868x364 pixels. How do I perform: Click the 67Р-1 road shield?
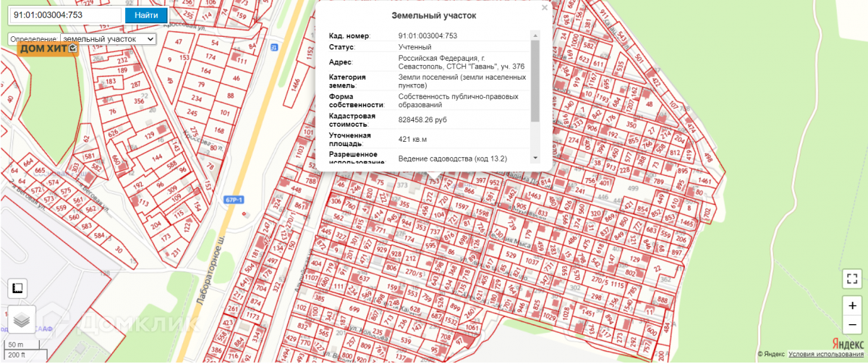(232, 200)
